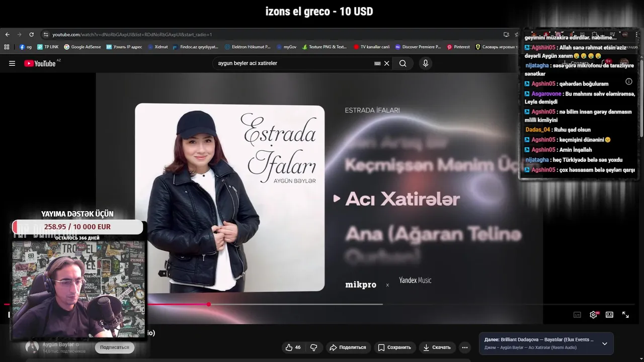
Task: Focus the search field with 'aygun beyler aci xatireler'
Action: coord(294,63)
